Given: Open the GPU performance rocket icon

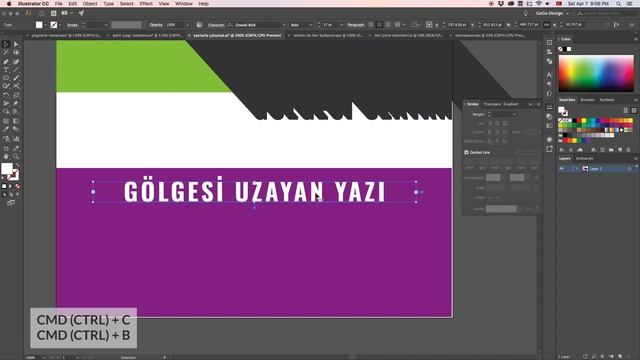Looking at the screenshot, I should point(81,13).
